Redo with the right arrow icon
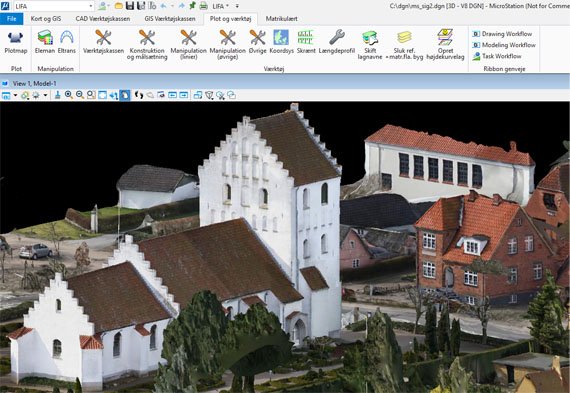The height and width of the screenshot is (393, 570). [x=182, y=6]
